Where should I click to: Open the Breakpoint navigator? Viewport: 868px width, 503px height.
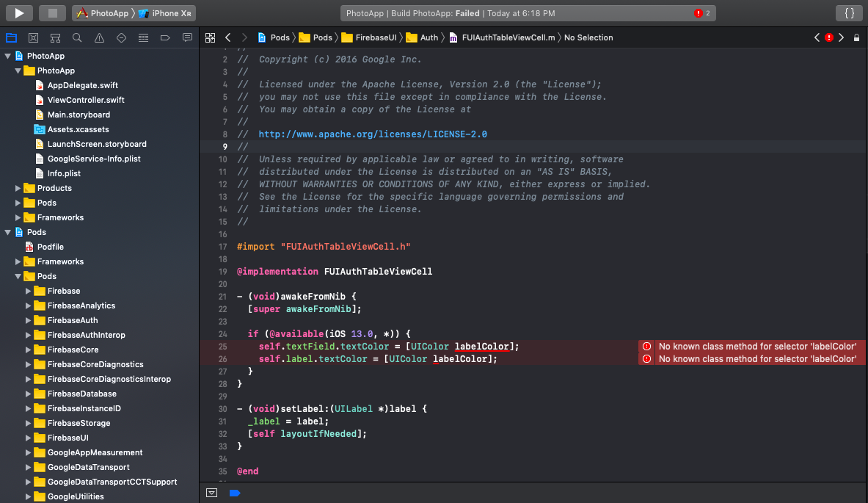165,37
